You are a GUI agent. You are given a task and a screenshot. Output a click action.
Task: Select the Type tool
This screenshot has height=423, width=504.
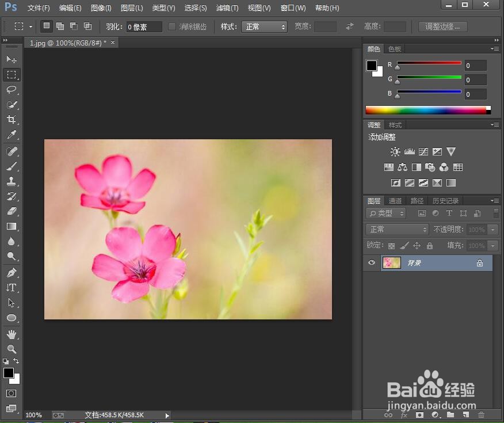(12, 288)
